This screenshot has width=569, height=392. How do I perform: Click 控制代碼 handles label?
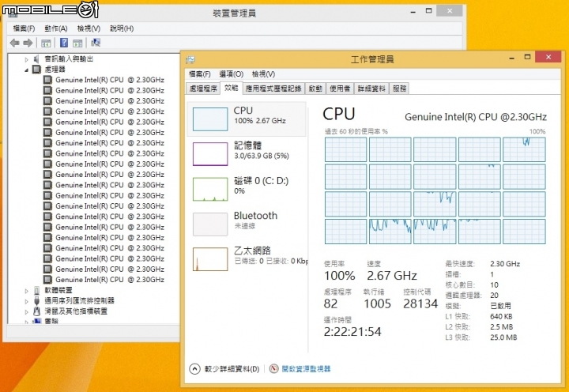(417, 292)
